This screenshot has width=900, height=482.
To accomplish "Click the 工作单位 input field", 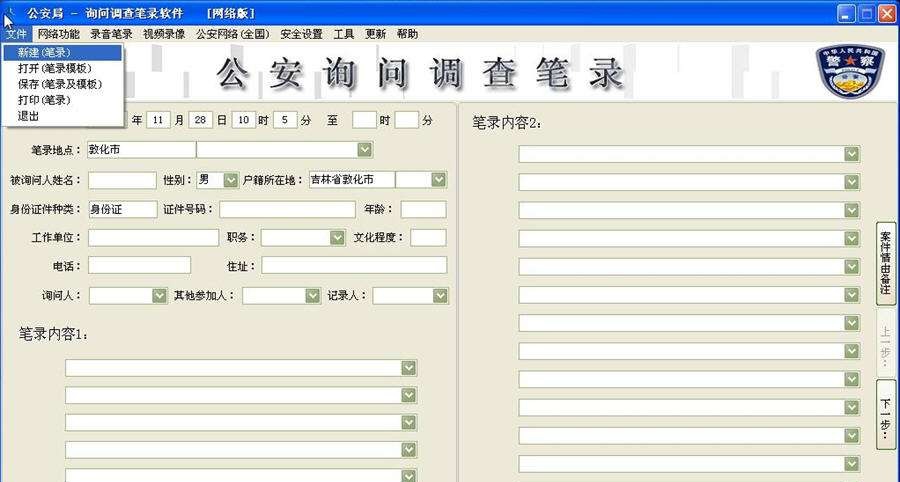I will coord(153,238).
